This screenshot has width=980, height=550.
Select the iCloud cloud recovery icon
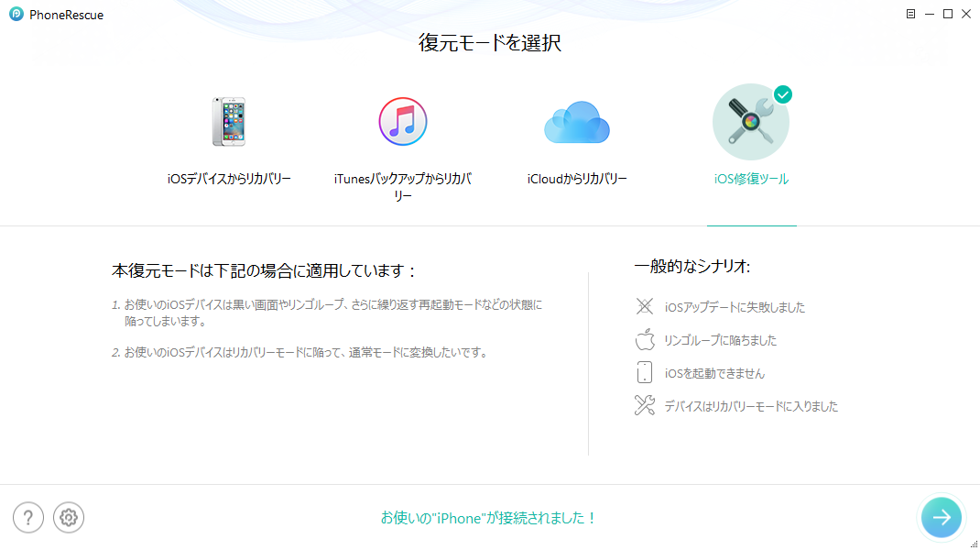[x=577, y=122]
